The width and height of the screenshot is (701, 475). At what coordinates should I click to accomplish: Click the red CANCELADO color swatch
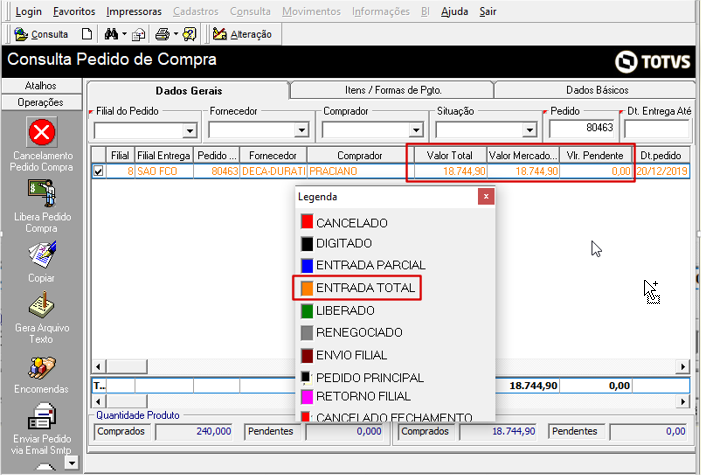click(x=307, y=221)
